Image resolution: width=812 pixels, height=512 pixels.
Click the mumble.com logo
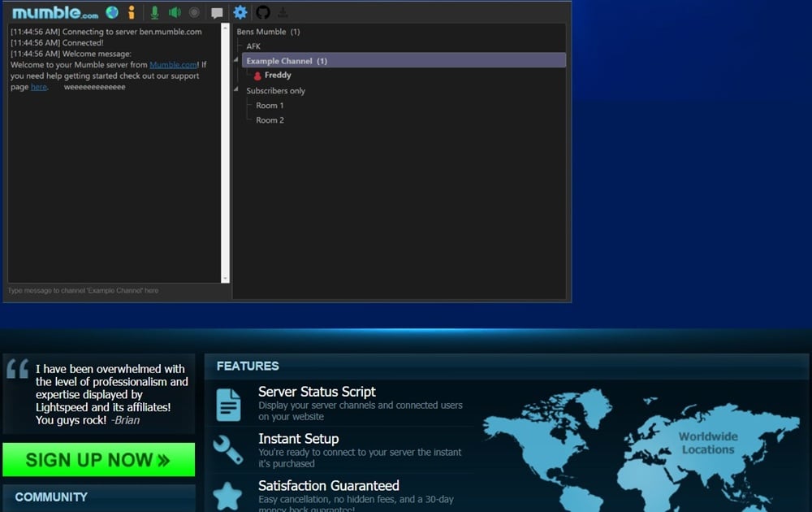click(x=55, y=13)
